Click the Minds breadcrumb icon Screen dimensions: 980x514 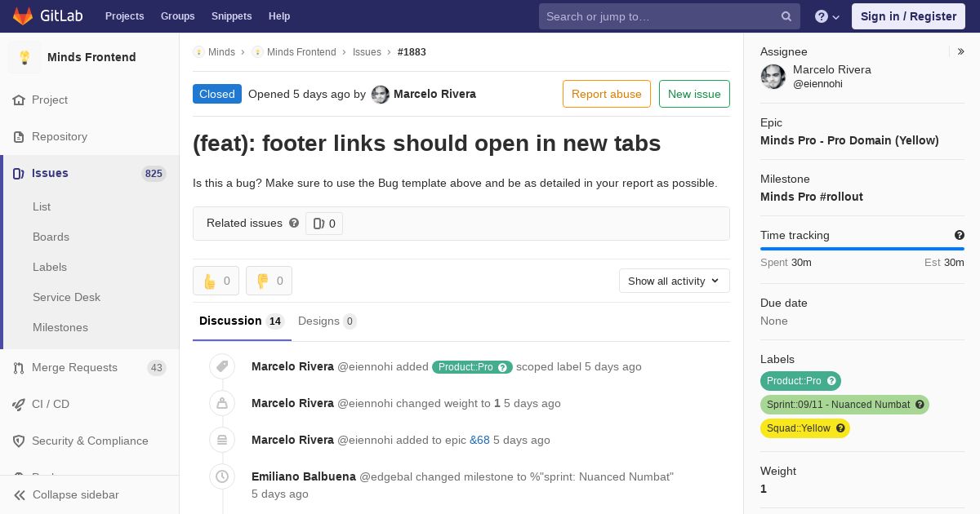pyautogui.click(x=198, y=52)
